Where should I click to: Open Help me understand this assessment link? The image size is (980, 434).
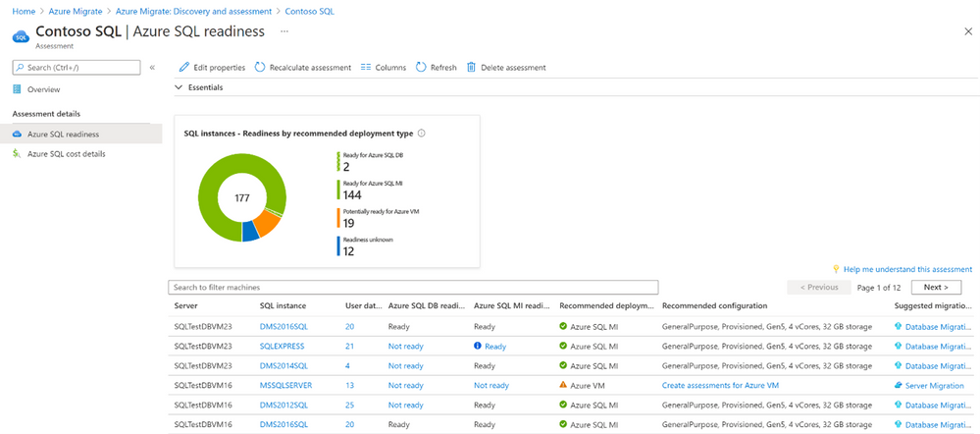coord(907,269)
